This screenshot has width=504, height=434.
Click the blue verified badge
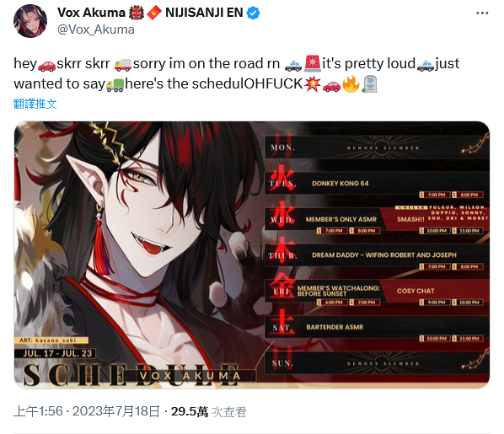253,13
